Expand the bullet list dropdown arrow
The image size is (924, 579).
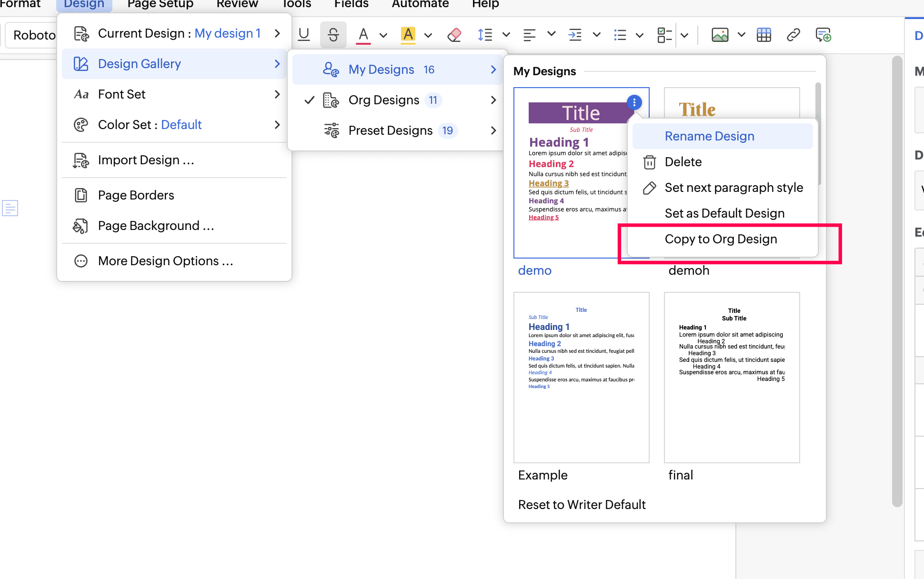tap(640, 35)
